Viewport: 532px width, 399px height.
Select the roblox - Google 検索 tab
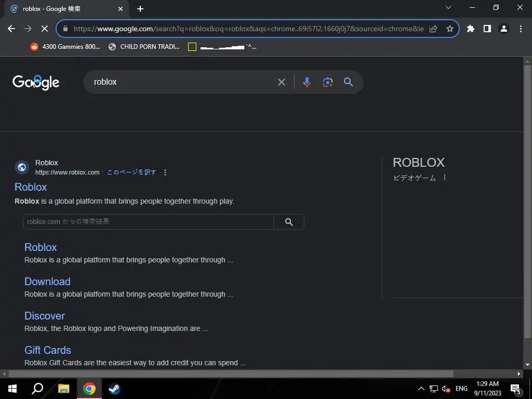66,9
